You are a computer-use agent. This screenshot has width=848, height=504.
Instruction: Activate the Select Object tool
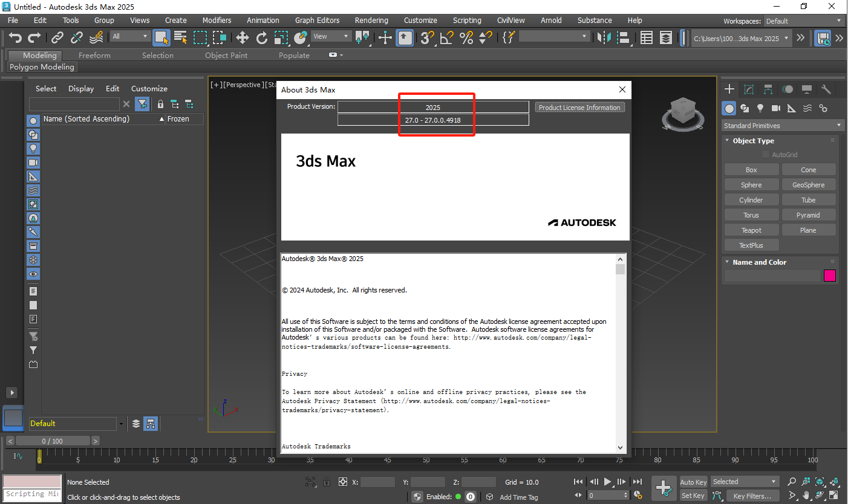pyautogui.click(x=161, y=37)
